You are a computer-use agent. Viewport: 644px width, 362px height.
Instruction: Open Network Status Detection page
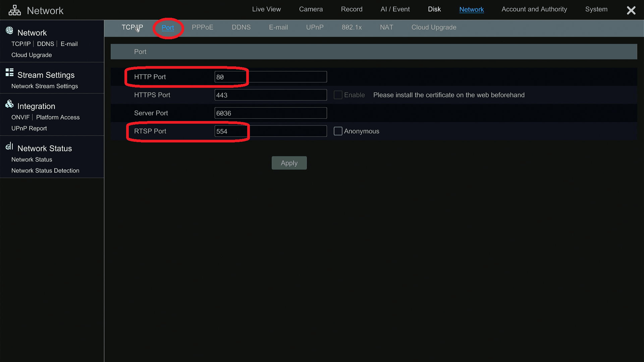coord(45,170)
